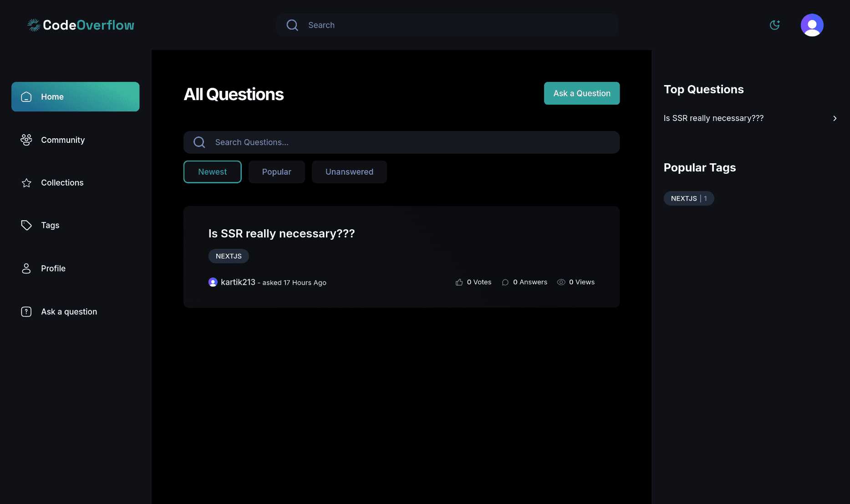The image size is (850, 504).
Task: Go to Home in the sidebar
Action: click(76, 97)
